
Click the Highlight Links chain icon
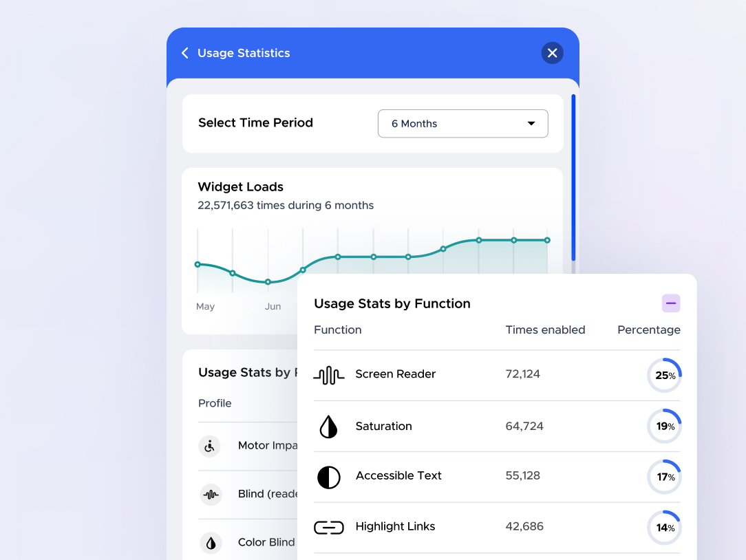pyautogui.click(x=328, y=528)
